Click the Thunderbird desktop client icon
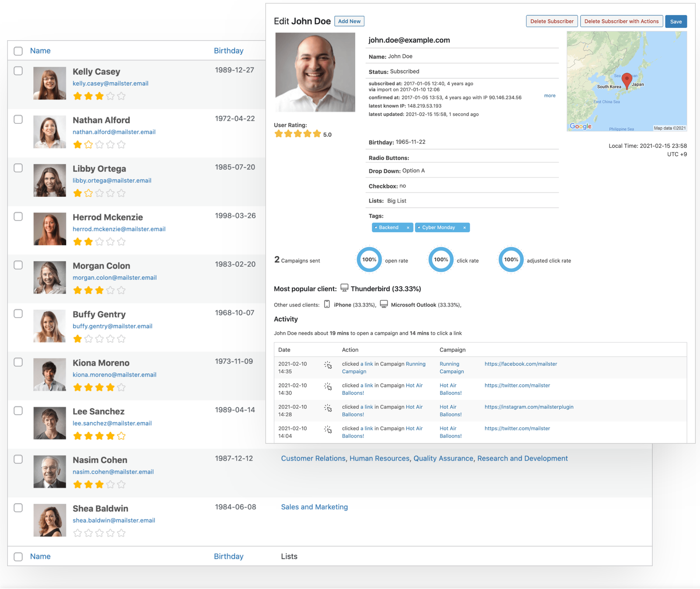Screen dimensions: 700x589 click(344, 288)
